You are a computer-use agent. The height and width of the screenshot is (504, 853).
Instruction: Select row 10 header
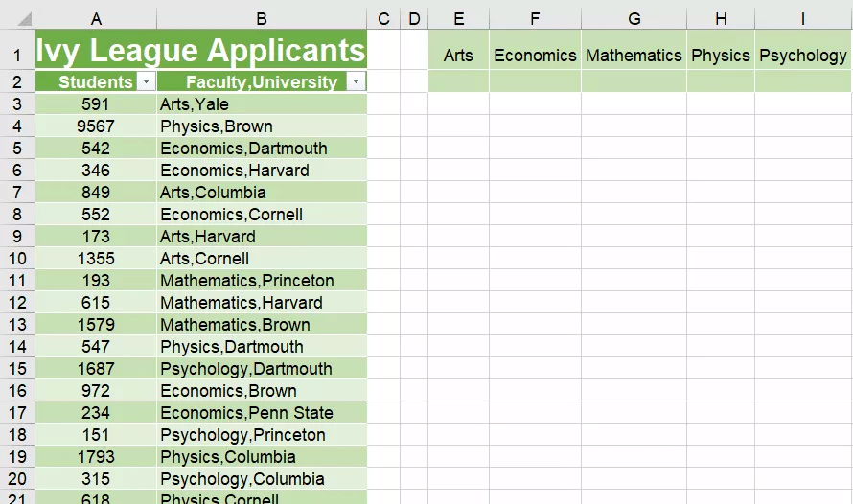click(17, 259)
